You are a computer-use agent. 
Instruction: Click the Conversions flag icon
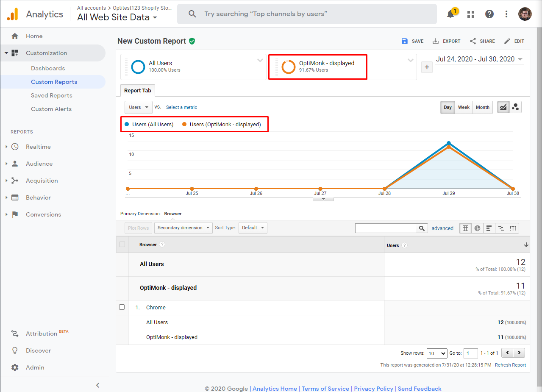click(x=15, y=214)
